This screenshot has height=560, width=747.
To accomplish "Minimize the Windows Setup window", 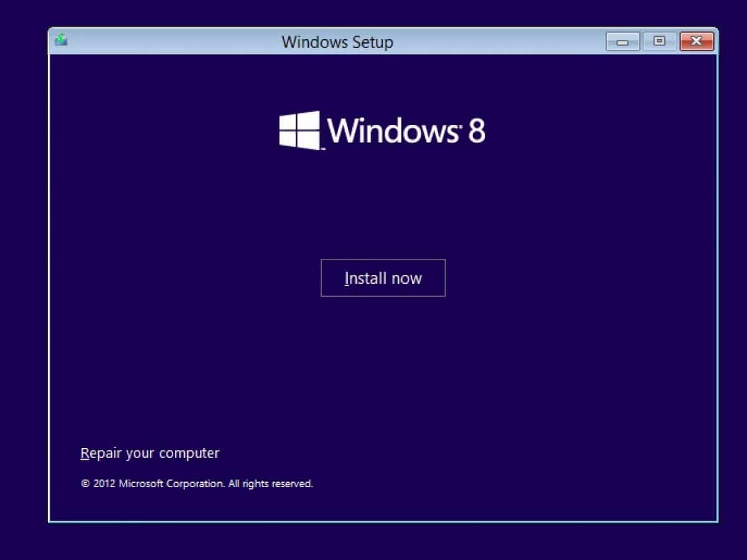I will tap(622, 42).
